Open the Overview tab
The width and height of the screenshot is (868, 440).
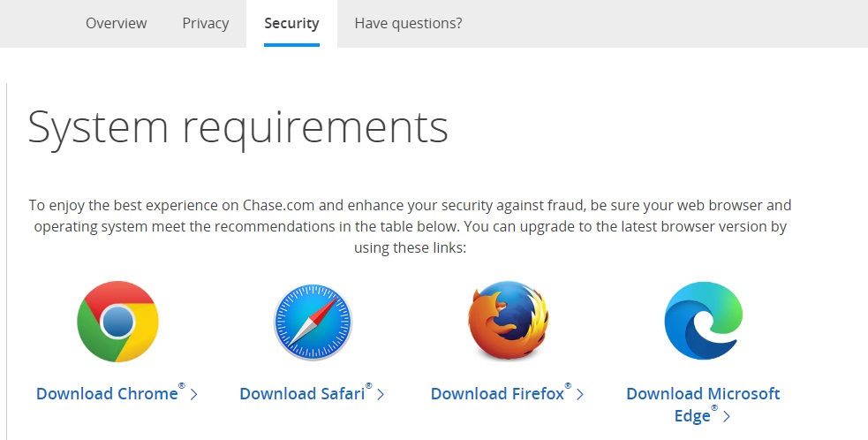[x=117, y=23]
